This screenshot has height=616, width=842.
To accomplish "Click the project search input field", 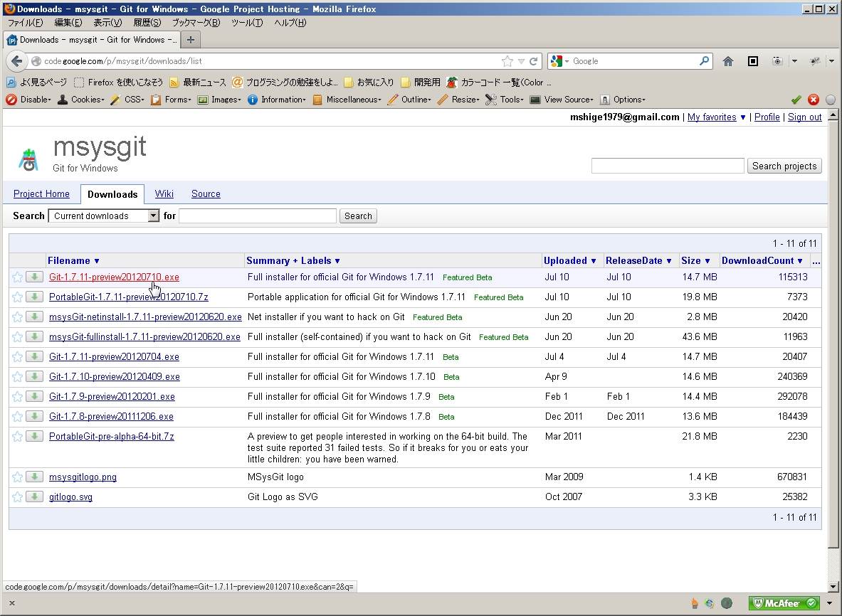I will [668, 166].
